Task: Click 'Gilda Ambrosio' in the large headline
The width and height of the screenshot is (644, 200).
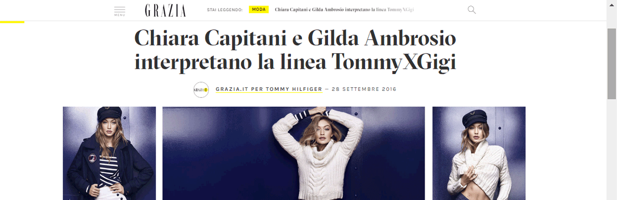Action: 382,38
